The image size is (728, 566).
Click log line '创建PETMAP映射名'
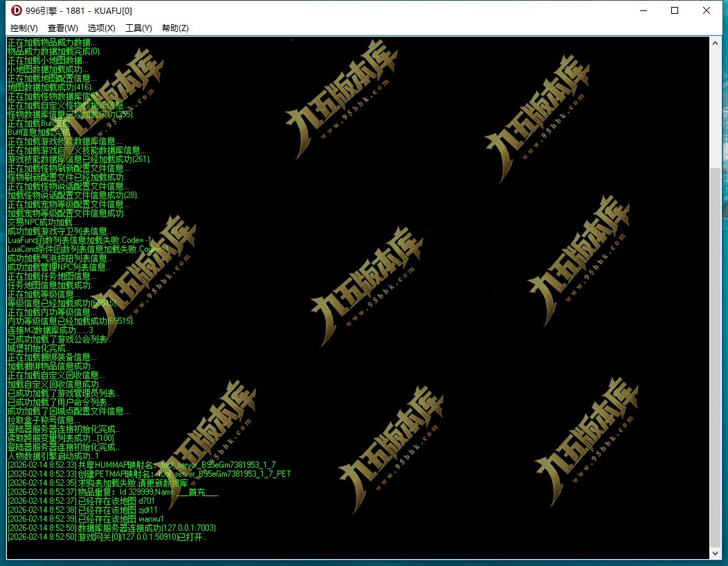[x=149, y=474]
